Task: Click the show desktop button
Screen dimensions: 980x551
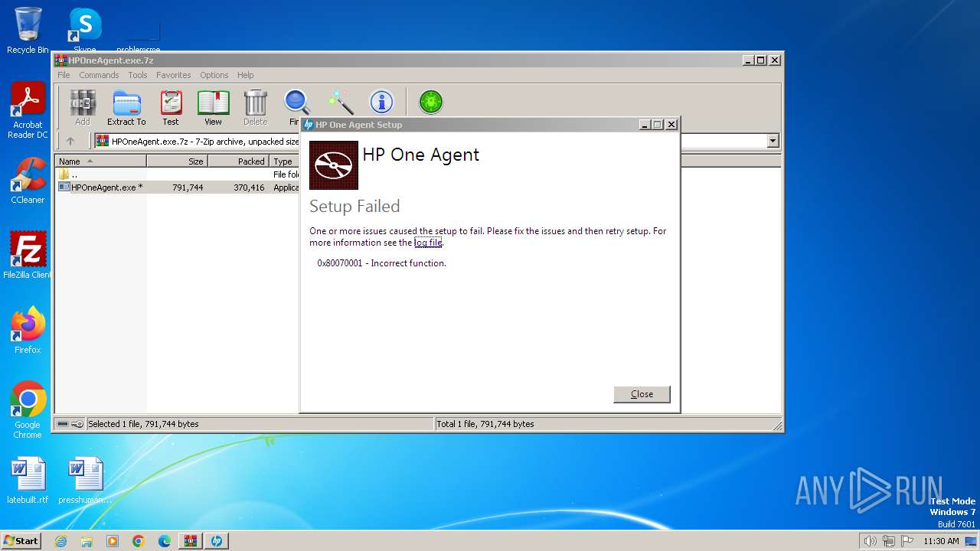Action: coord(972,541)
